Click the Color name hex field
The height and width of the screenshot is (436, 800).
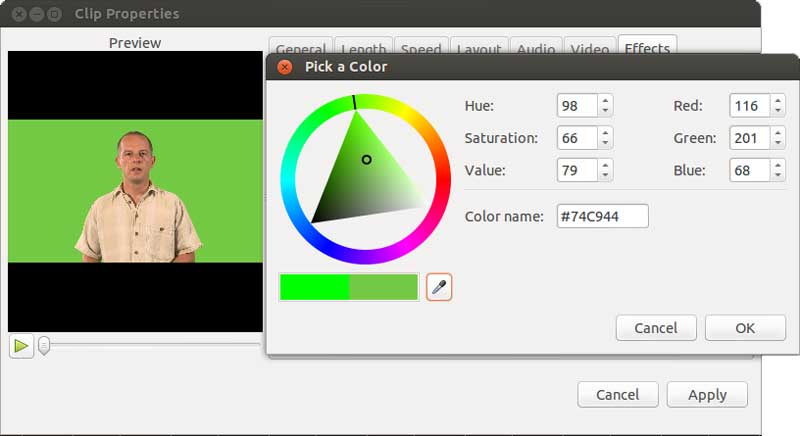point(602,216)
